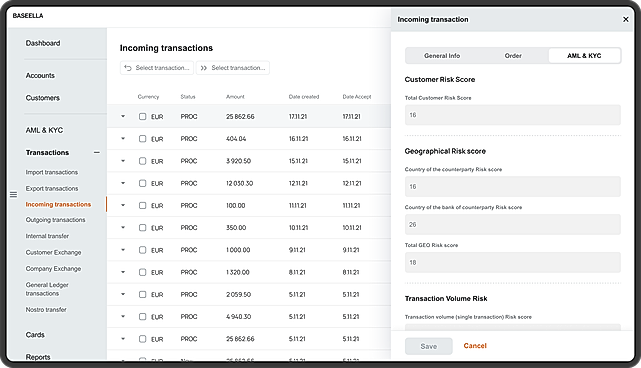Click the Amount column header
Screen dimensions: 641x368
click(x=235, y=97)
